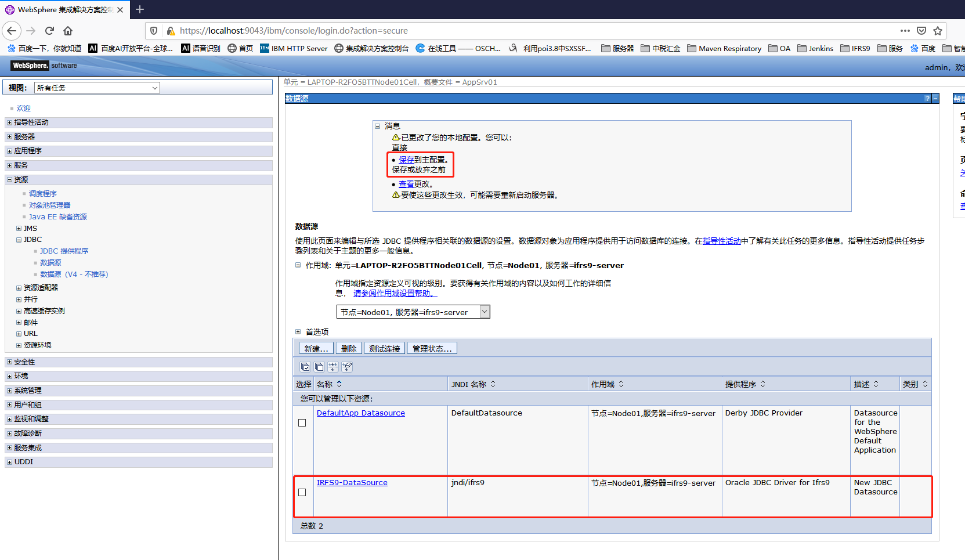Click the 保存 link to save to master configuration
Image resolution: width=965 pixels, height=560 pixels.
tap(405, 159)
